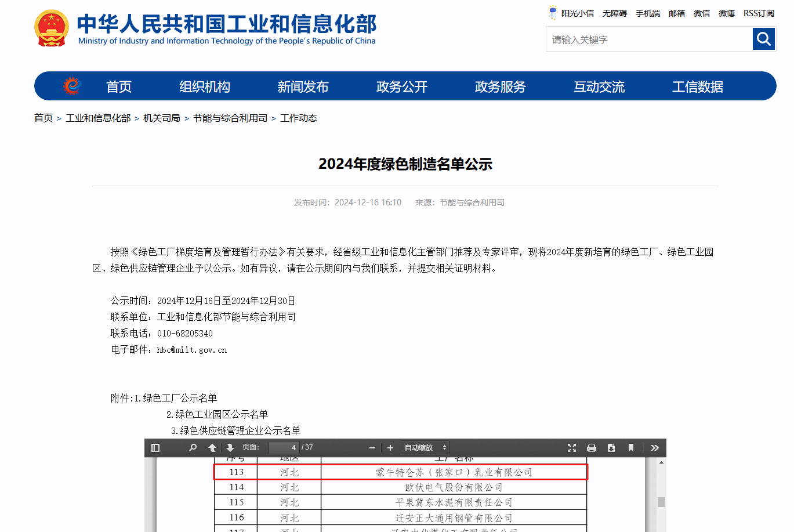Screen dimensions: 794x532
Task: Switch to the 政务公开 navigation tab
Action: click(x=402, y=86)
